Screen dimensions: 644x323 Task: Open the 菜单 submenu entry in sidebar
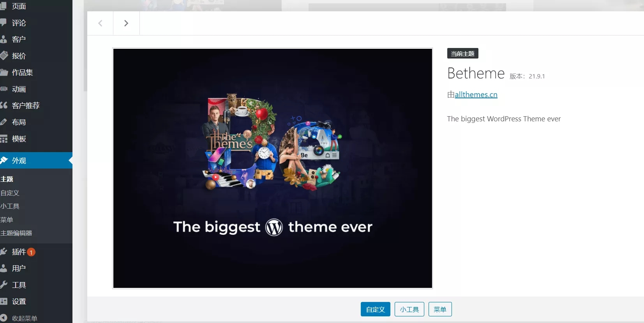(x=7, y=220)
